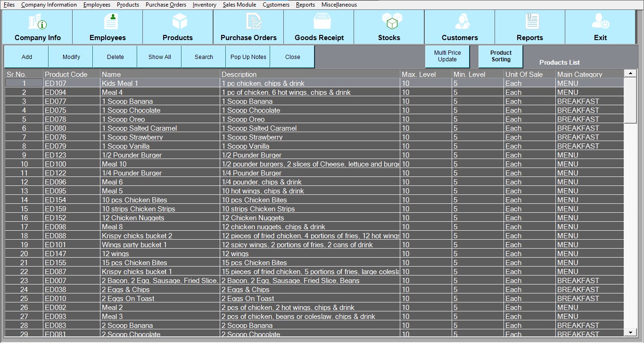Select the Kids Meal 1 row
This screenshot has height=343, width=644.
(120, 84)
